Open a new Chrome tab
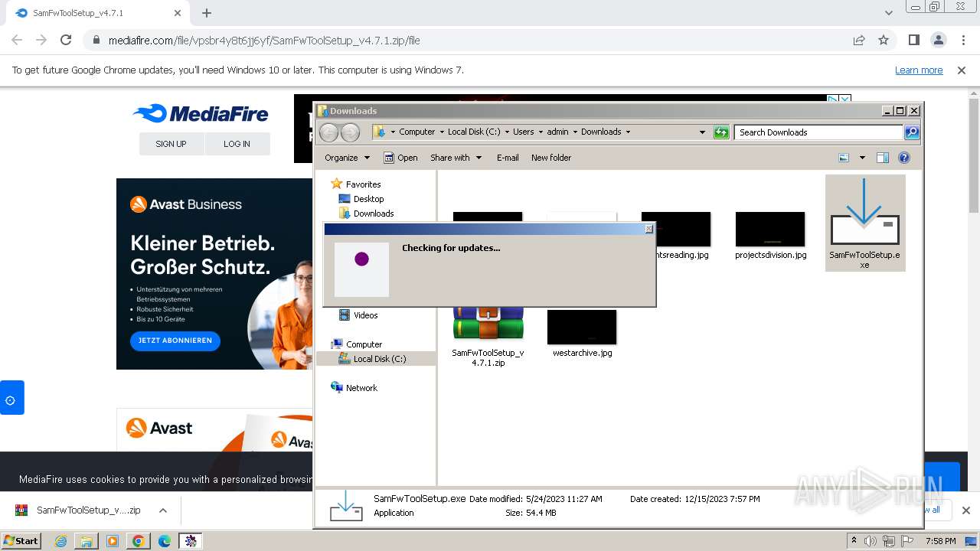The image size is (980, 551). tap(207, 13)
